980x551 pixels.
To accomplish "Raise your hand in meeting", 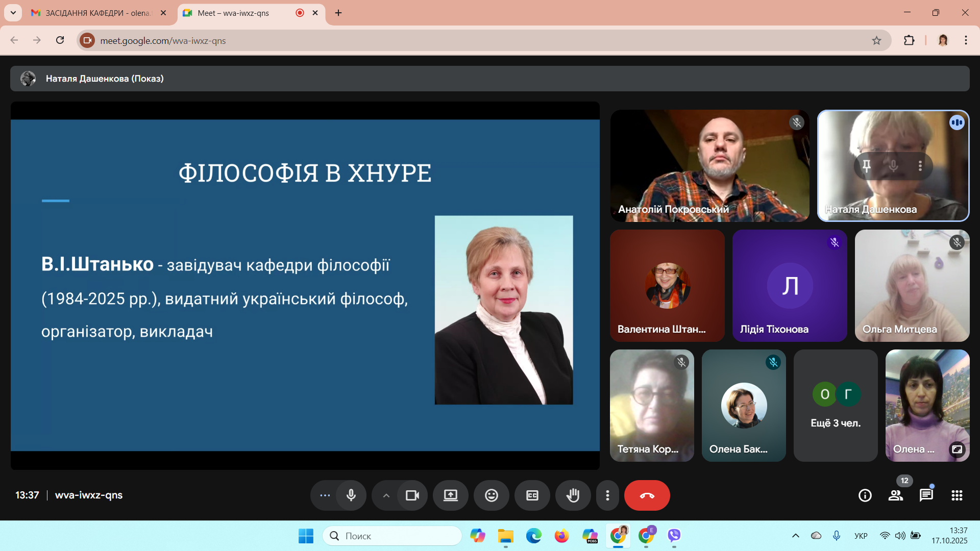I will [x=573, y=495].
